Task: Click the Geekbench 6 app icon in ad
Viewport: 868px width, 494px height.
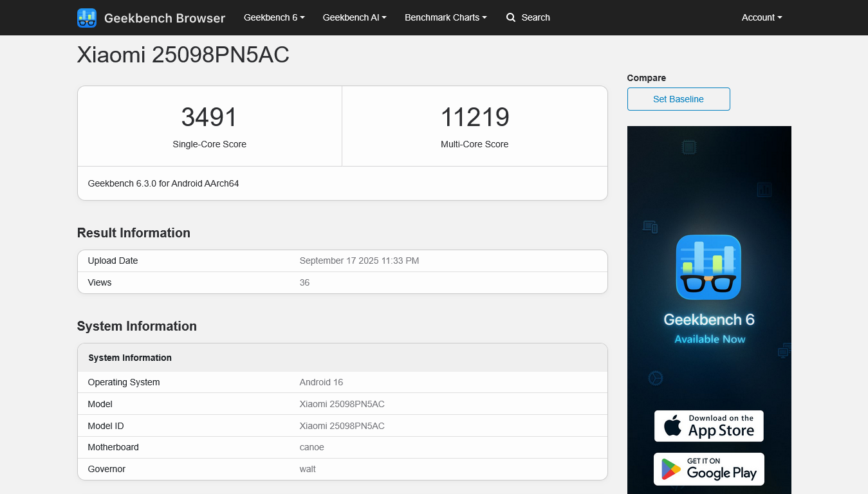Action: click(x=708, y=267)
